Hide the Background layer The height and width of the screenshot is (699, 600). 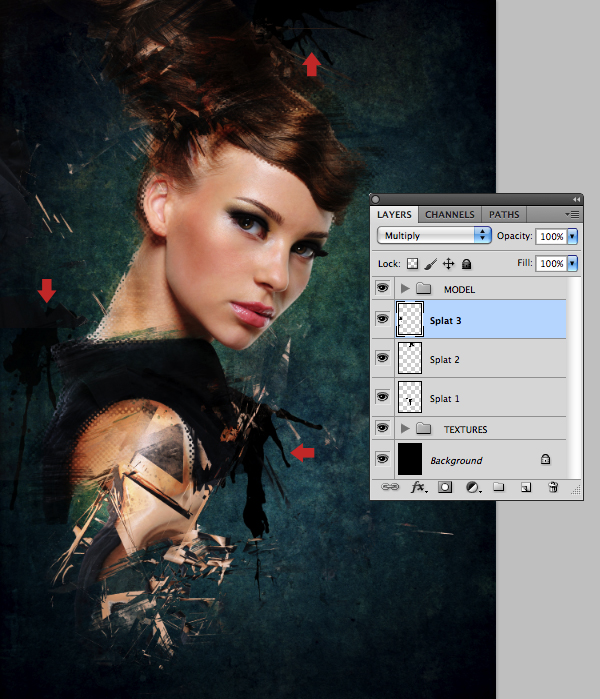[x=382, y=459]
